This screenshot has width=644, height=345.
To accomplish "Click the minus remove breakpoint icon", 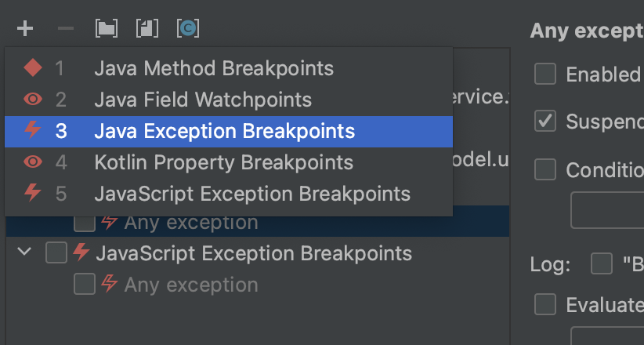I will tap(66, 29).
